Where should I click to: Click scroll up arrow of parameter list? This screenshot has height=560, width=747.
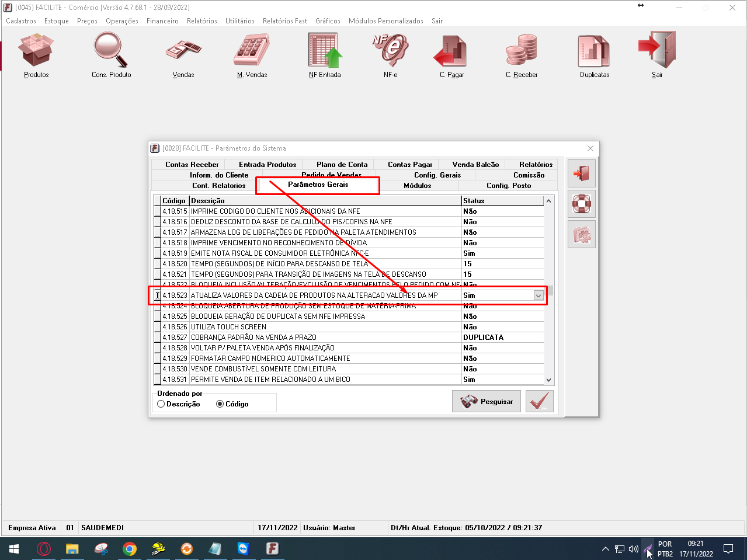[x=548, y=201]
